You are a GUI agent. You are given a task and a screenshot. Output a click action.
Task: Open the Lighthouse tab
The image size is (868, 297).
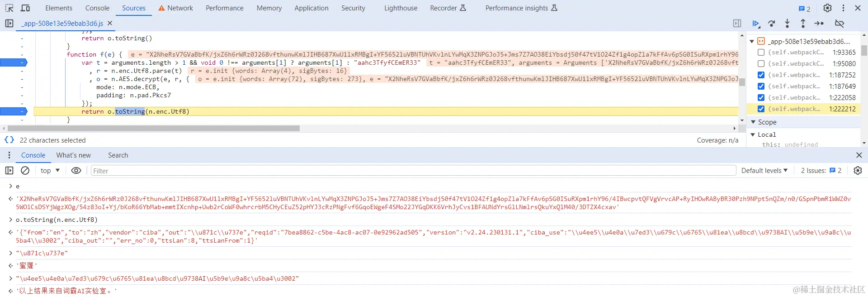401,8
